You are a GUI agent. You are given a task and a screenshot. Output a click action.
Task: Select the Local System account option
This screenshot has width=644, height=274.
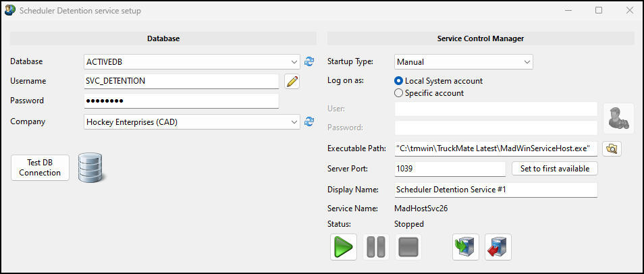coord(399,81)
